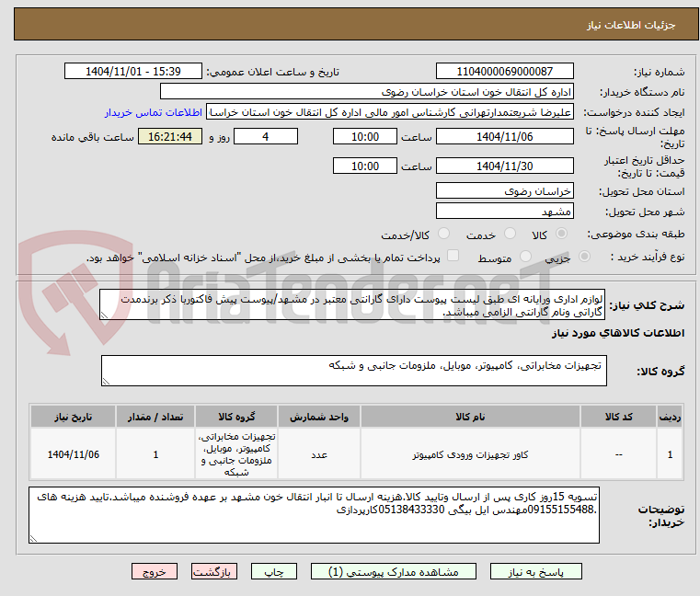Click the response deadline time 10:00 field

coord(365,136)
